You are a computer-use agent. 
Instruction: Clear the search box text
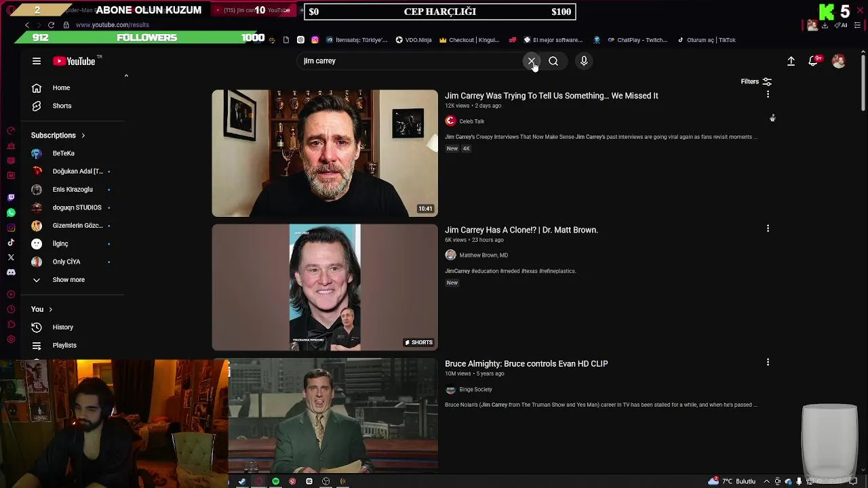tap(532, 61)
